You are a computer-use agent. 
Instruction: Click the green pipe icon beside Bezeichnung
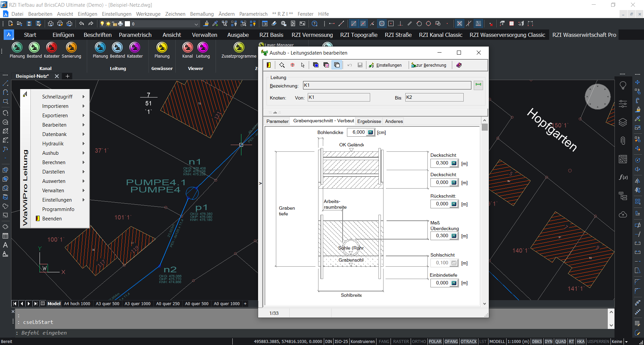(478, 85)
